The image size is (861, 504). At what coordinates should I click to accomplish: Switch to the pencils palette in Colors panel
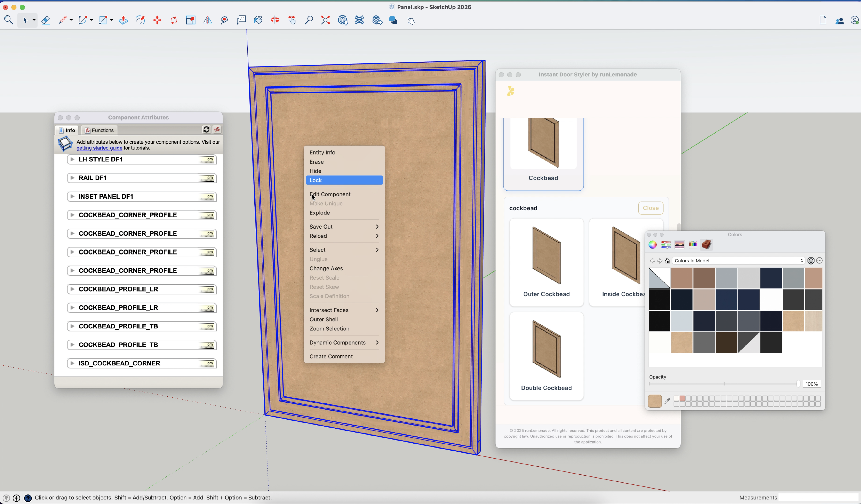(x=693, y=245)
